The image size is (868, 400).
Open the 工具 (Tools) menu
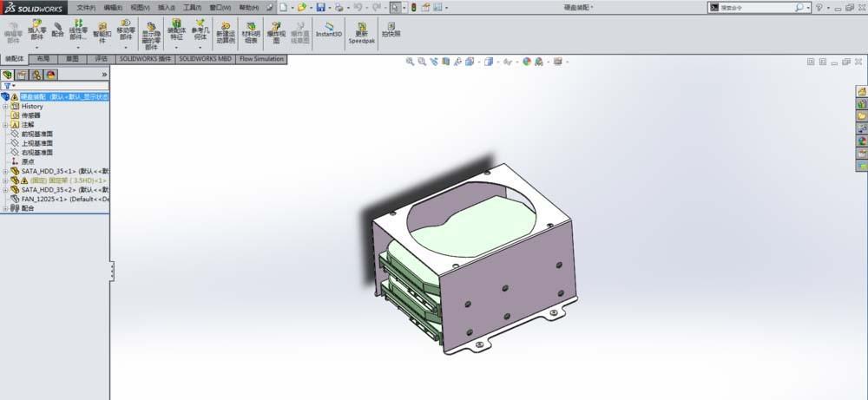pos(192,8)
